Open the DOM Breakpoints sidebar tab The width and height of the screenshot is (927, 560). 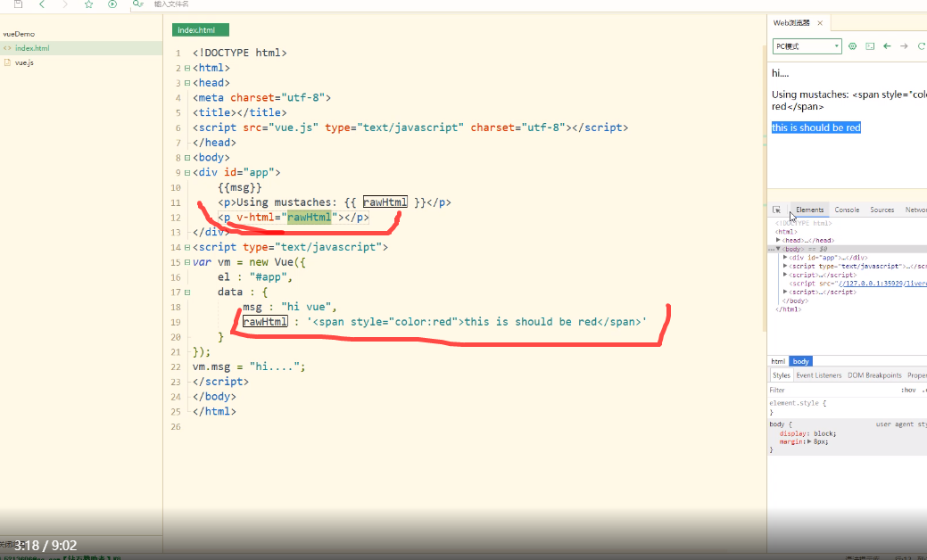(x=874, y=375)
